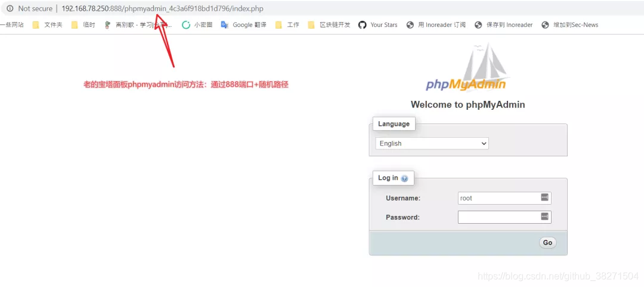644x287 pixels.
Task: Focus the Password input field
Action: (504, 217)
